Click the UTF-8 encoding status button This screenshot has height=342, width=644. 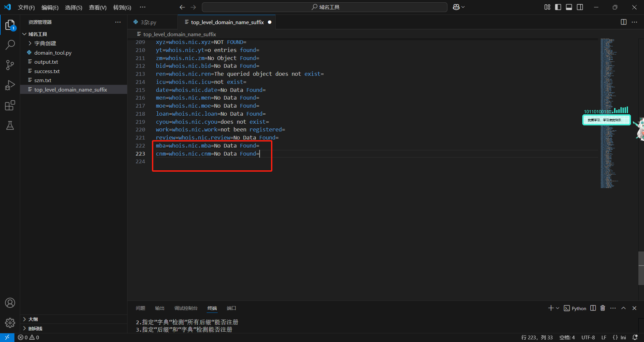[x=588, y=337]
